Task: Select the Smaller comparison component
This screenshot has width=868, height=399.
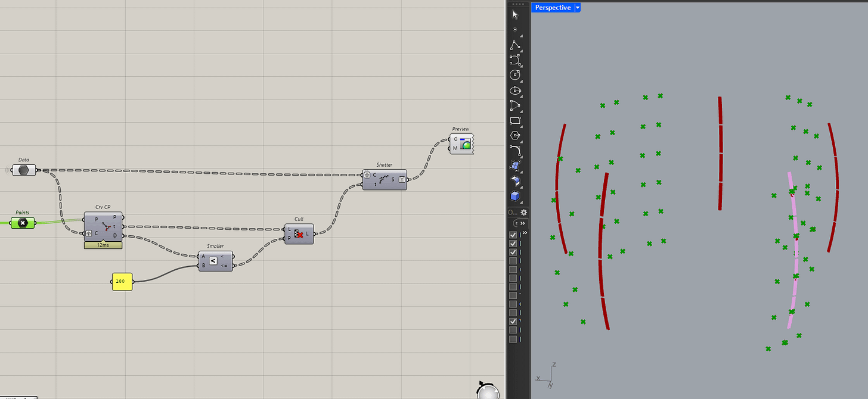Action: (216, 261)
